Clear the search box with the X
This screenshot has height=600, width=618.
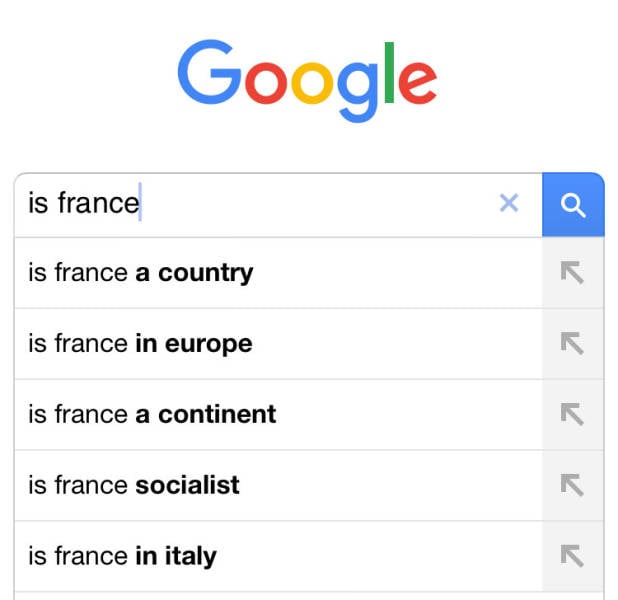pyautogui.click(x=509, y=204)
